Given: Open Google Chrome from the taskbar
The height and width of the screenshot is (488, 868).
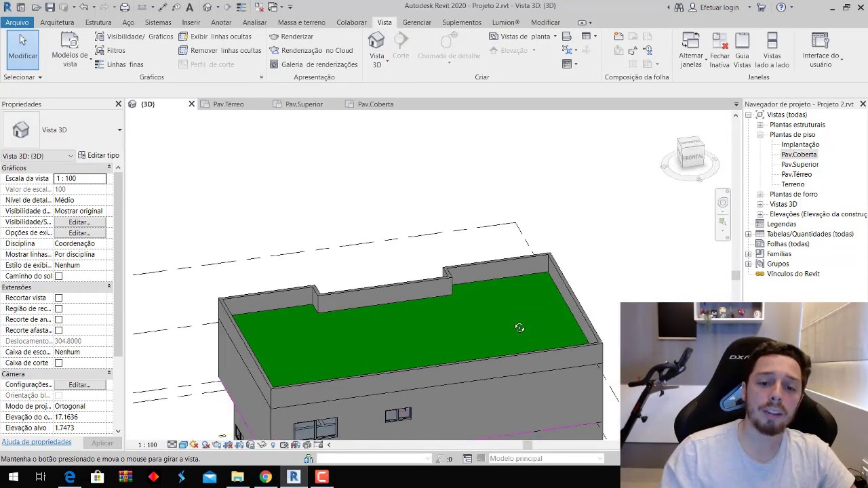Looking at the screenshot, I should 265,477.
